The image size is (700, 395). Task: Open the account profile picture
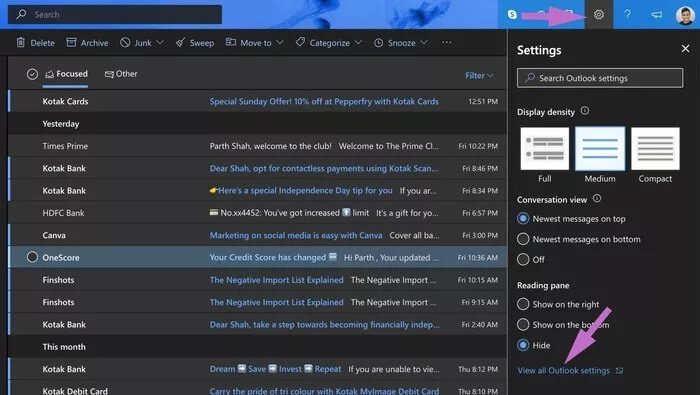click(685, 15)
